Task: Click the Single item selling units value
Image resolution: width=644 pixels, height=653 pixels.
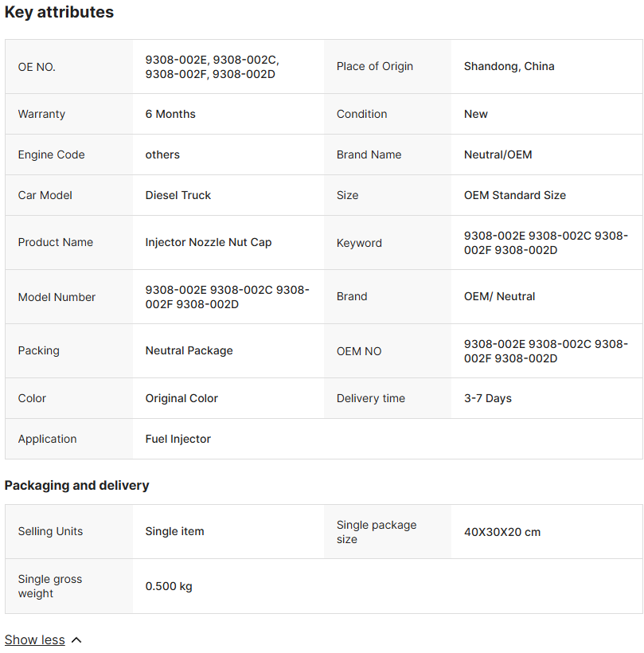Action: 174,531
